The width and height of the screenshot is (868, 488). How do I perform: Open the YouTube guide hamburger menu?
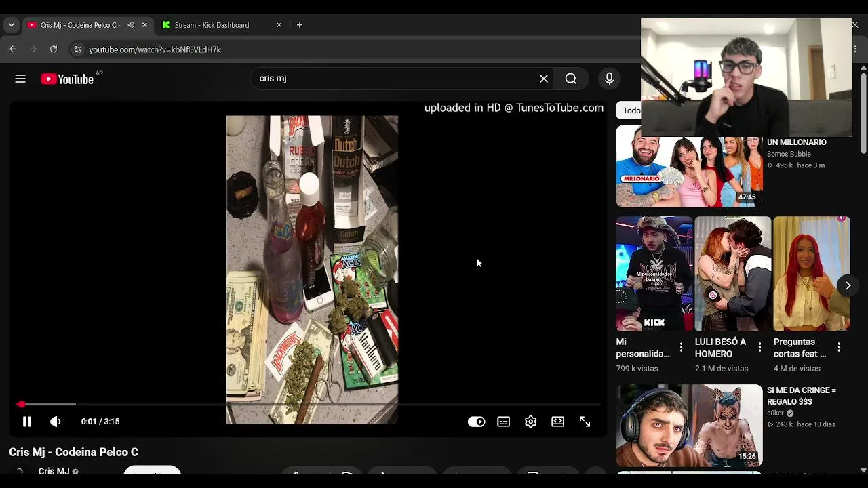(x=20, y=79)
